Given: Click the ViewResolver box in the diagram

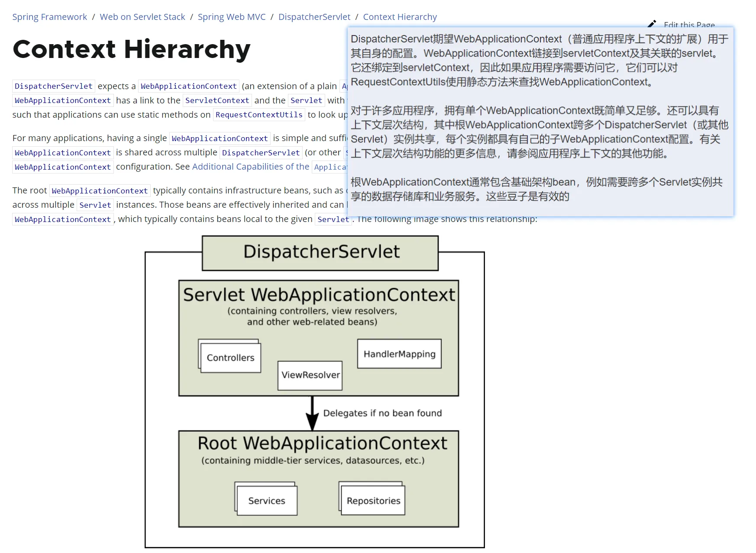Looking at the screenshot, I should coord(310,375).
